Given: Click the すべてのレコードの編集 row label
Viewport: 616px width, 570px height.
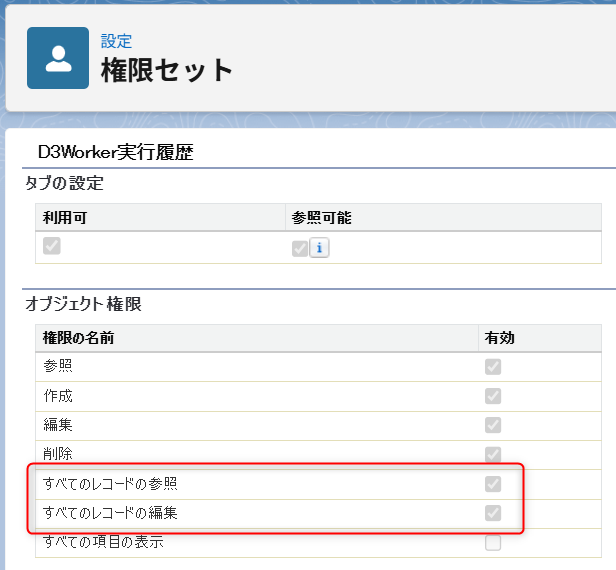Looking at the screenshot, I should tap(110, 513).
